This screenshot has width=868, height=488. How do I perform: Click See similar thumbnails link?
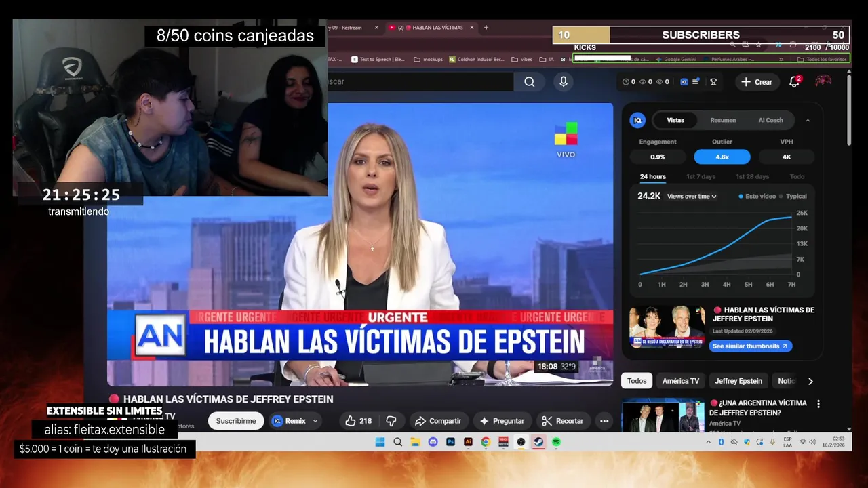tap(750, 346)
